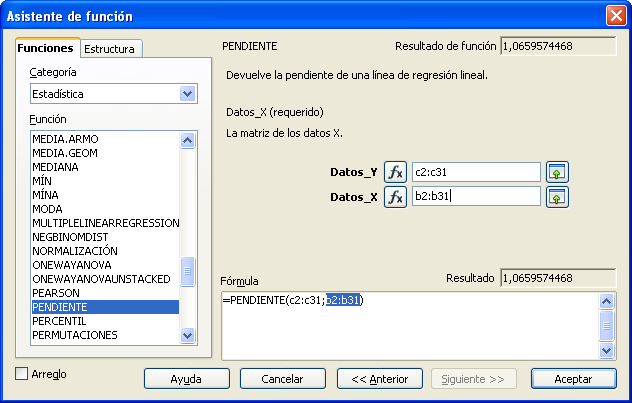632x403 pixels.
Task: Open help with the Ayuda button
Action: [186, 379]
